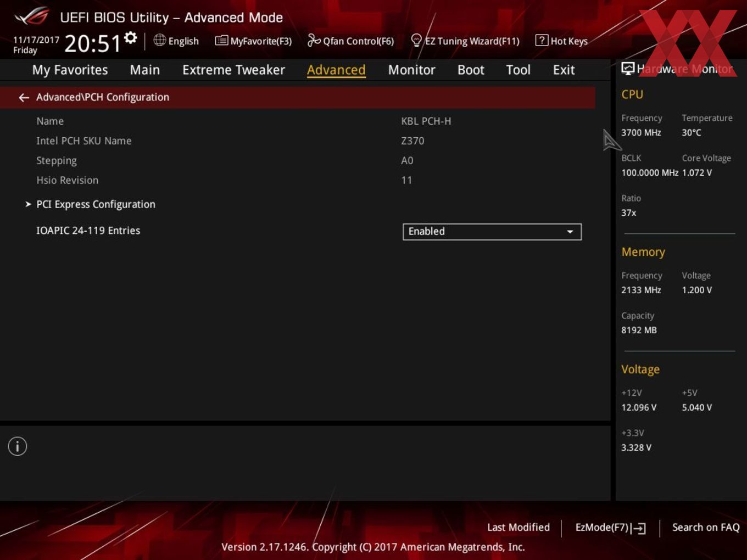Click the 11/17/2017 date
The height and width of the screenshot is (560, 747).
coord(36,40)
